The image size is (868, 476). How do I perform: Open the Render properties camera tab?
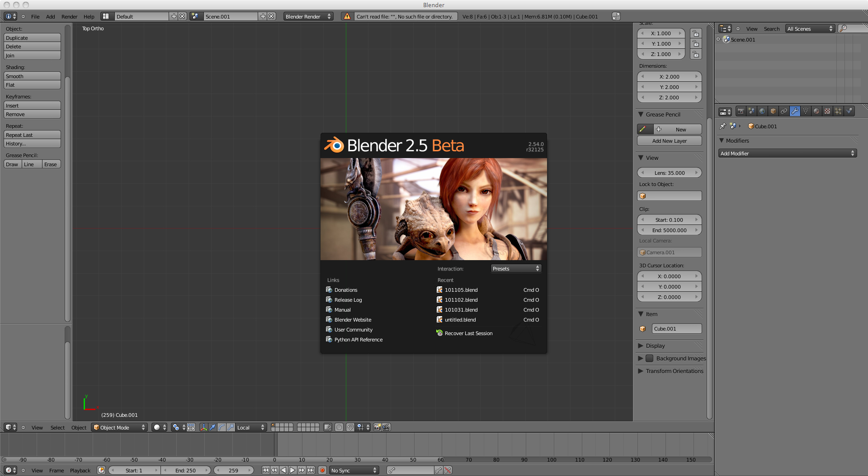(x=741, y=111)
